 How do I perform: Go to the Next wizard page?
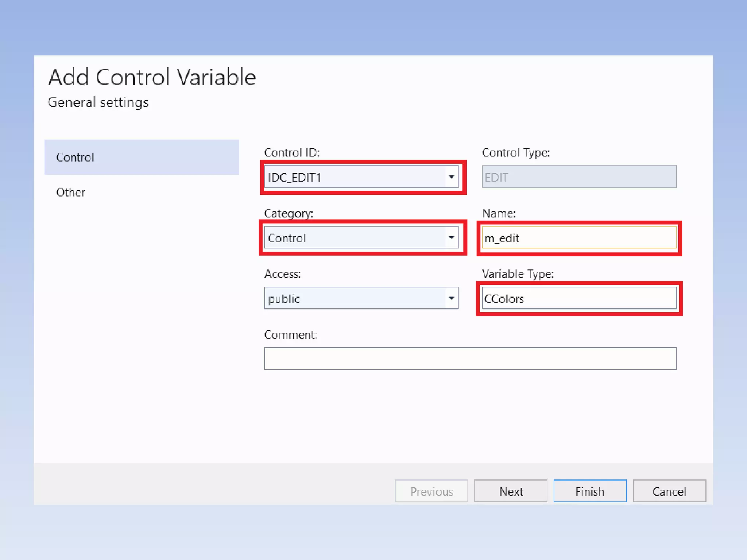[x=511, y=491]
